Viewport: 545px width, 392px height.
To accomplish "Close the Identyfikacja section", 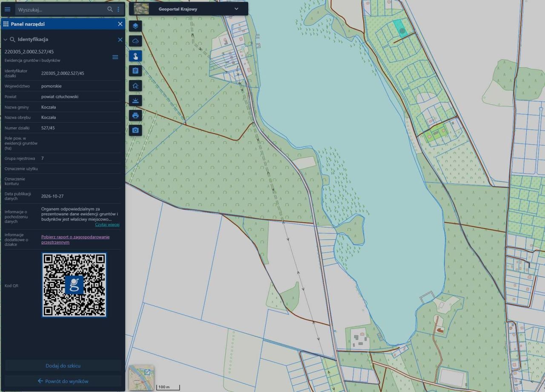I will coord(120,40).
